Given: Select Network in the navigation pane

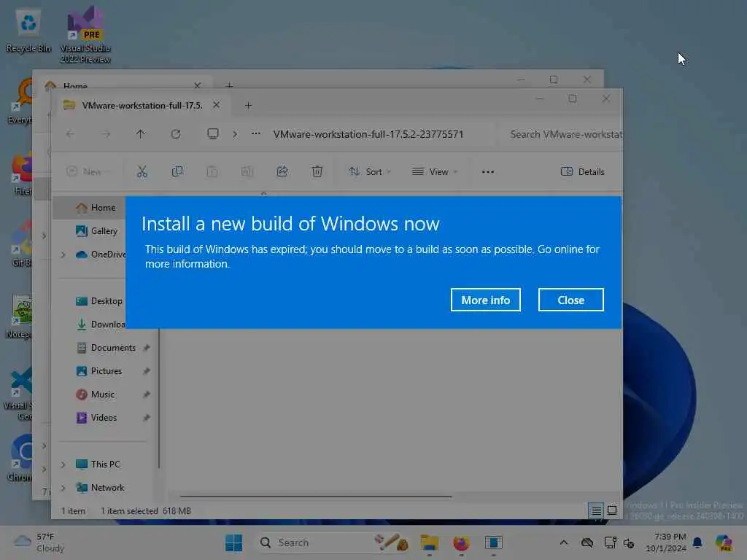Looking at the screenshot, I should 100,488.
